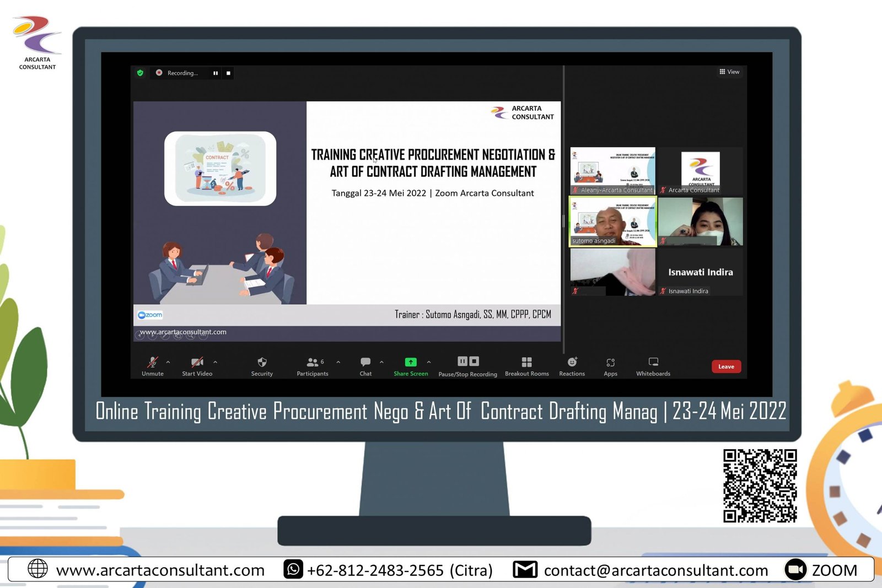Start Video with the camera toggle

point(197,363)
